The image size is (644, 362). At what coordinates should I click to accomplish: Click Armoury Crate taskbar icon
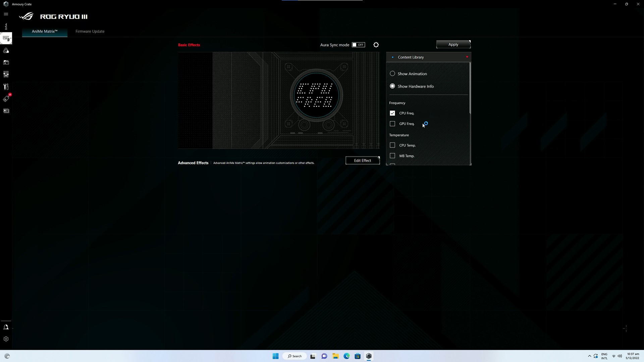click(369, 356)
